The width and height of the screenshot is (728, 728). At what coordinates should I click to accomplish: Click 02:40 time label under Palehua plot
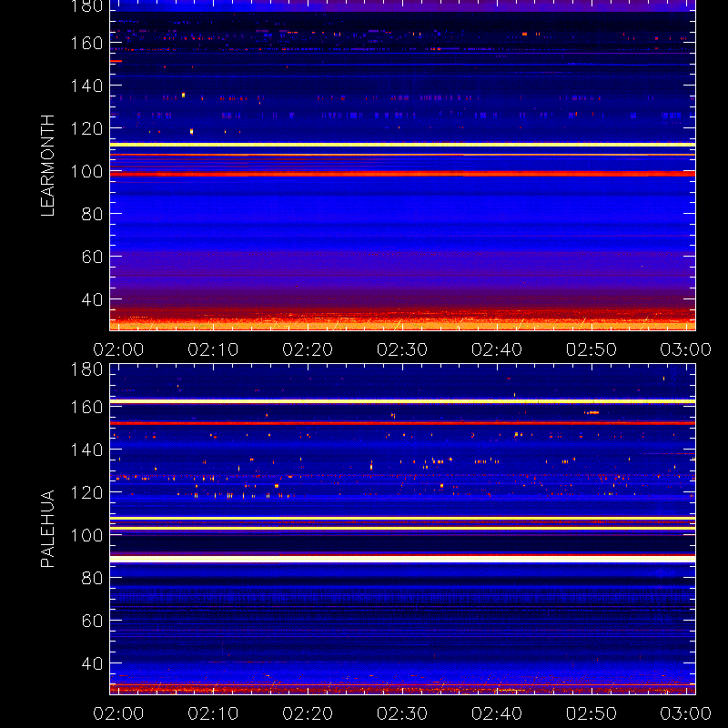[497, 713]
